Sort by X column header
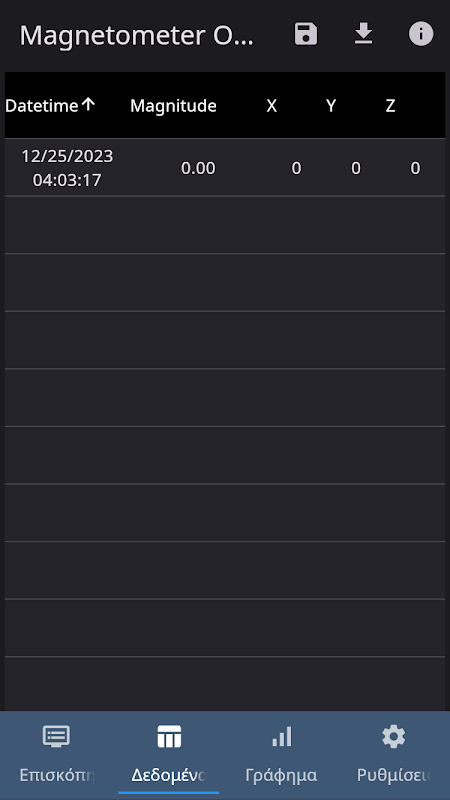Screen dimensions: 450x800 (x=271, y=106)
